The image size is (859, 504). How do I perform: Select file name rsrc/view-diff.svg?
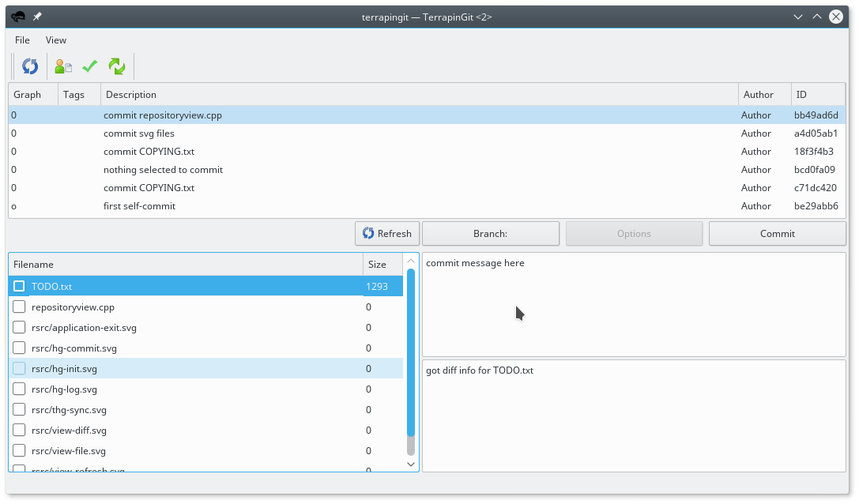69,430
